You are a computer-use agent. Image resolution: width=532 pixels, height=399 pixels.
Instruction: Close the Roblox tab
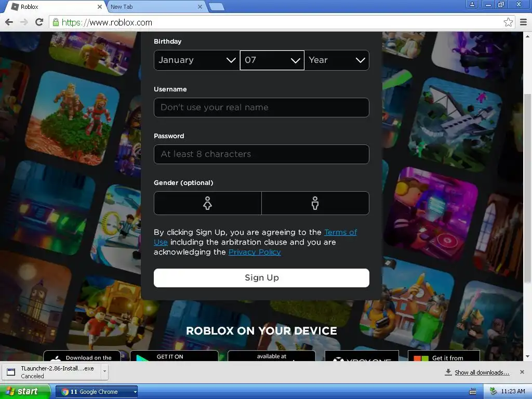click(x=99, y=6)
